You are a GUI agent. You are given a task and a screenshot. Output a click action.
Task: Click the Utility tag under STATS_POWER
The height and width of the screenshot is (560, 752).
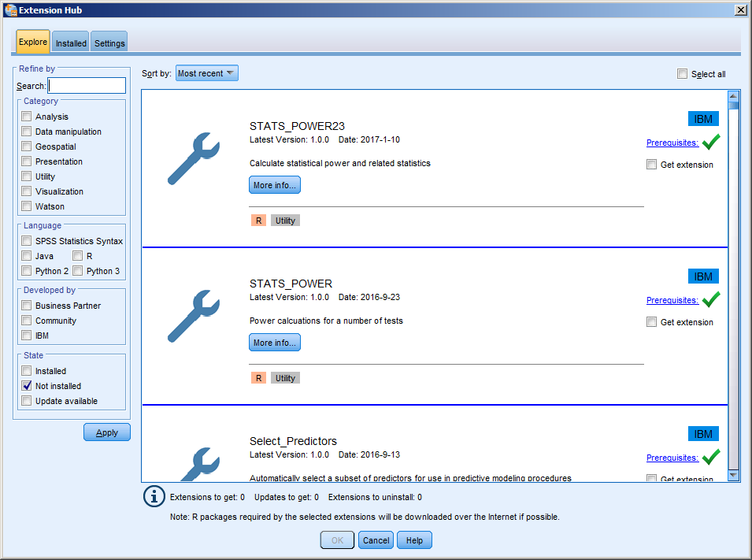285,378
